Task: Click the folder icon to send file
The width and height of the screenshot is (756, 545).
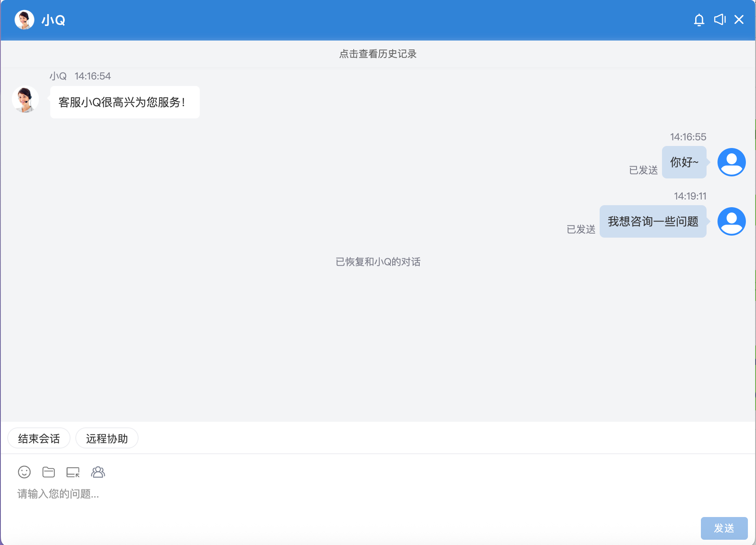Action: 49,472
